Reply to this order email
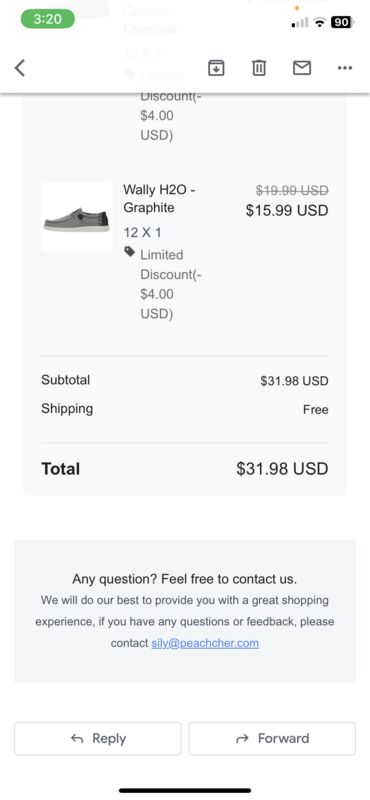The height and width of the screenshot is (800, 370). (97, 738)
